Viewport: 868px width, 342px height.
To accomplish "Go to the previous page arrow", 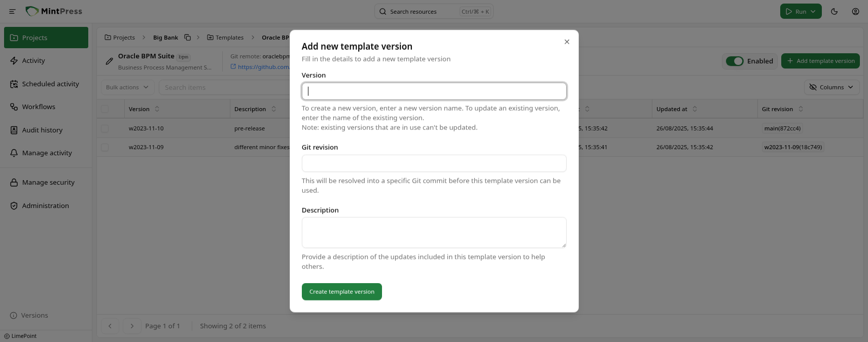I will coord(110,326).
